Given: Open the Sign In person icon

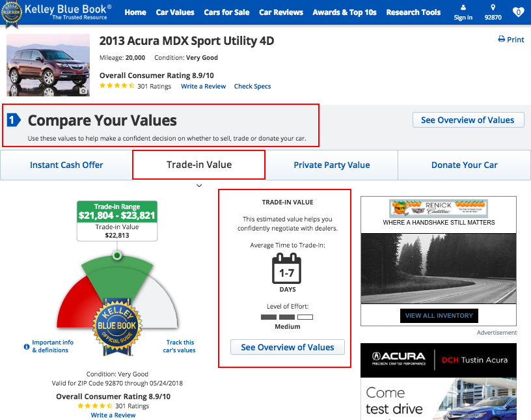Looking at the screenshot, I should (463, 7).
